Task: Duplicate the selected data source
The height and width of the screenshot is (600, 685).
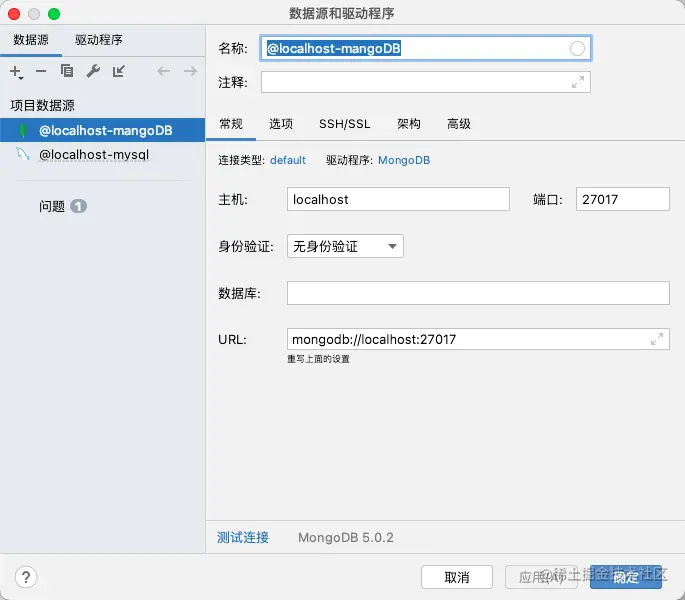Action: [x=67, y=71]
